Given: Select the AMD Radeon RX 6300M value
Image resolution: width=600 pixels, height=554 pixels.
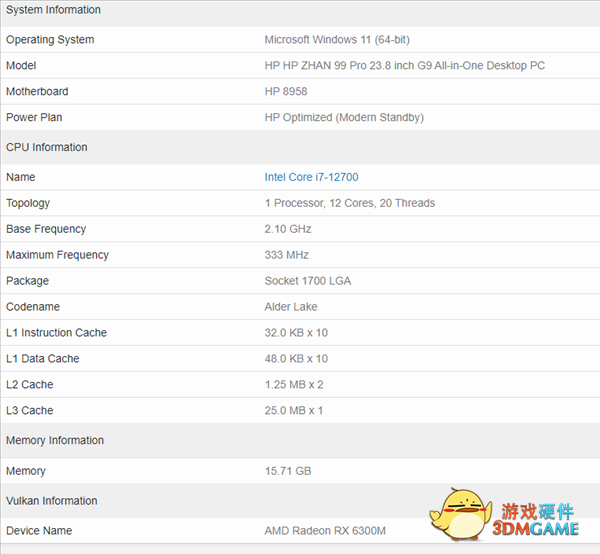Looking at the screenshot, I should [325, 531].
